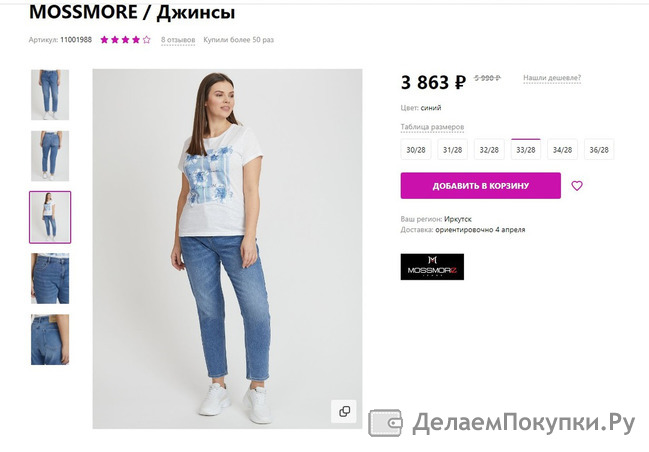This screenshot has width=649, height=452.
Task: Select size 30/28
Action: click(x=416, y=149)
